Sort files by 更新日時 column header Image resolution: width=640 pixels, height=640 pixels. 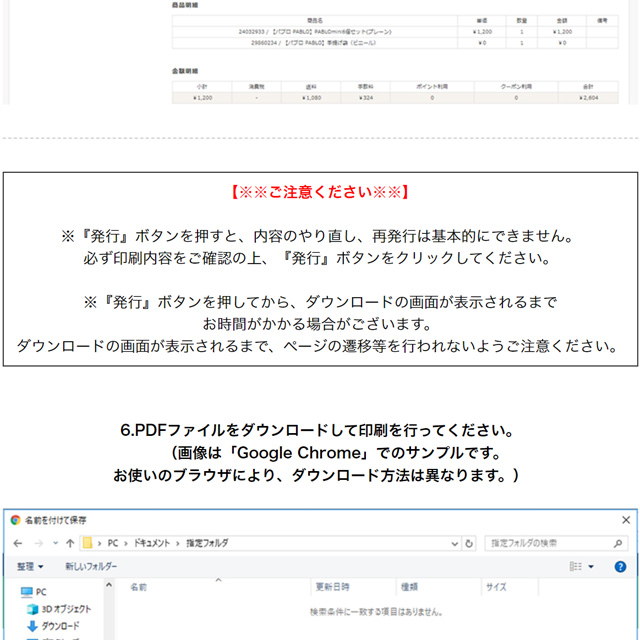coord(333,587)
